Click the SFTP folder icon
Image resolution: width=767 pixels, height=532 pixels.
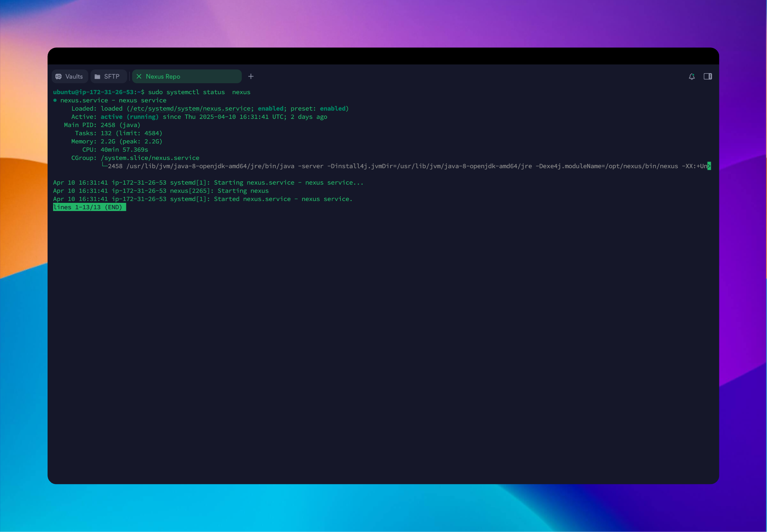[x=97, y=77]
